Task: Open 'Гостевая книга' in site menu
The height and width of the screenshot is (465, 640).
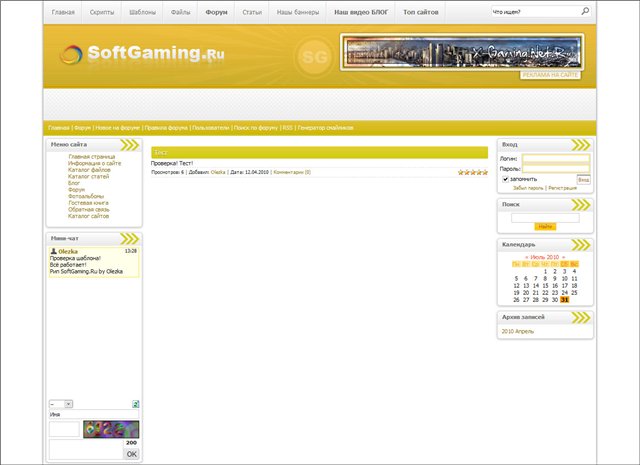Action: pyautogui.click(x=88, y=203)
